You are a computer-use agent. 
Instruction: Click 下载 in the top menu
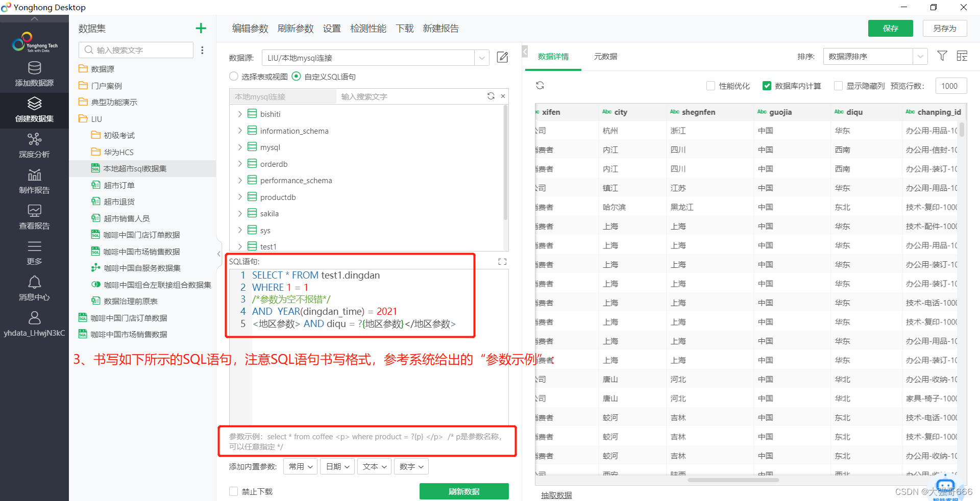pyautogui.click(x=404, y=29)
